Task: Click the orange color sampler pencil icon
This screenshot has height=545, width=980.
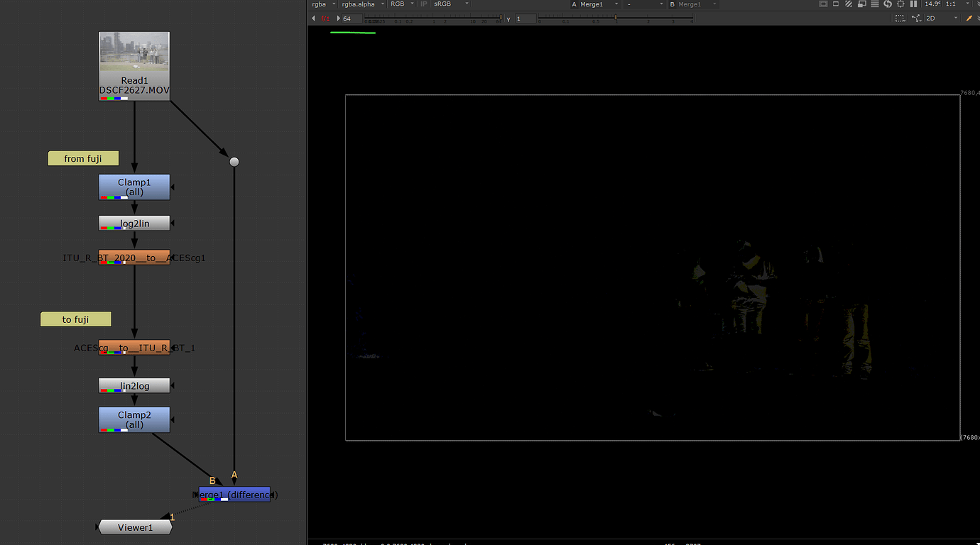Action: coord(969,18)
